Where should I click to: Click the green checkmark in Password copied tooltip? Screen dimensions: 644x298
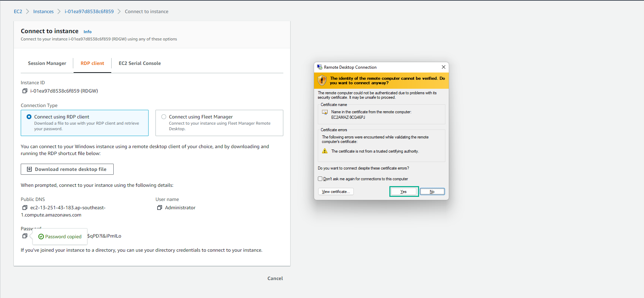[41, 237]
